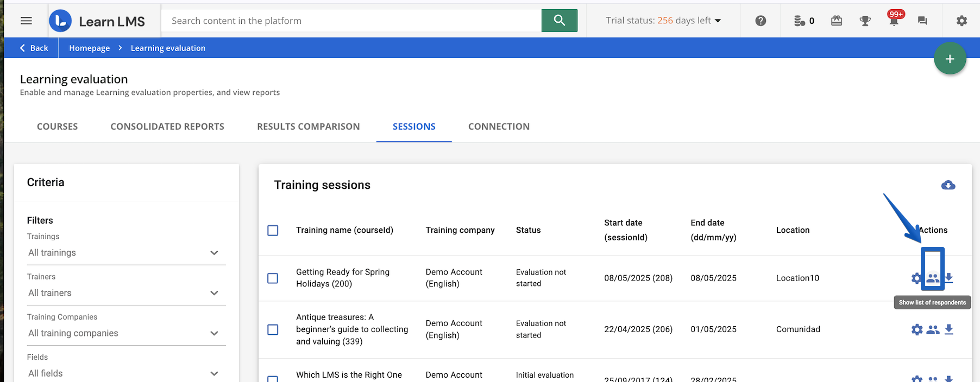Open the Results Comparison tab
This screenshot has width=980, height=382.
[308, 126]
